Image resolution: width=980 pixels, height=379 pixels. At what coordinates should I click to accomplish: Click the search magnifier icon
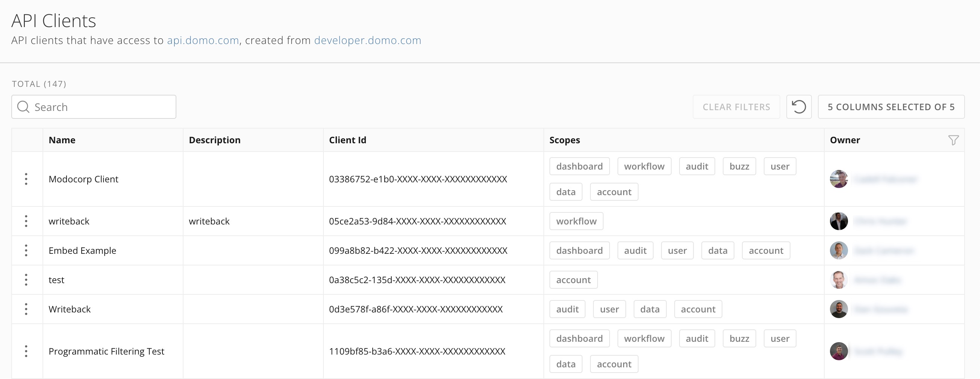tap(23, 107)
